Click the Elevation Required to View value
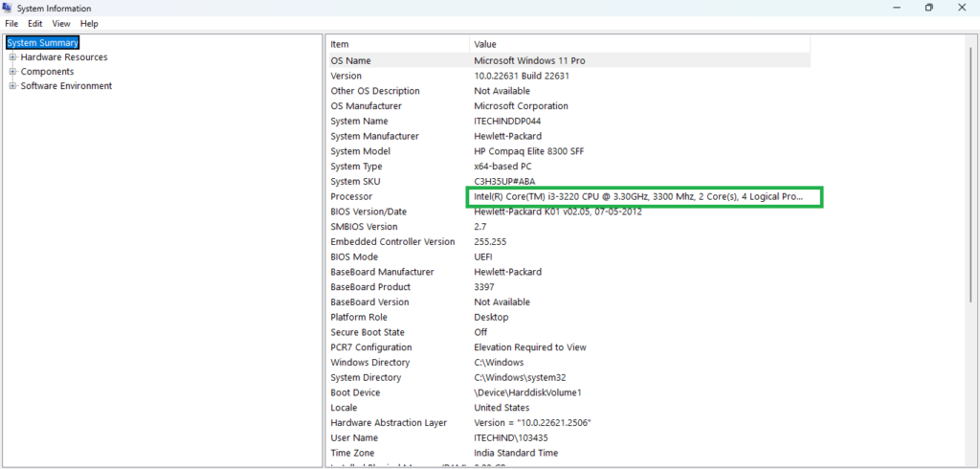 pyautogui.click(x=530, y=347)
